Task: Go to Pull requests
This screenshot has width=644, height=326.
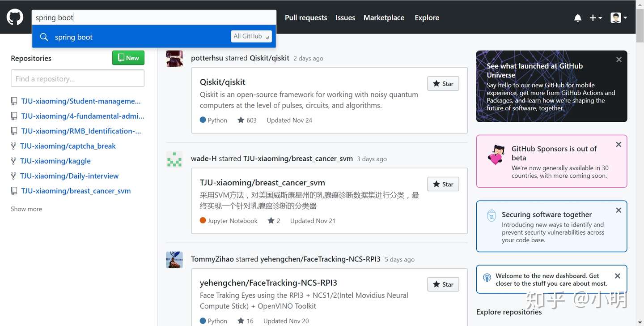Action: pyautogui.click(x=306, y=17)
